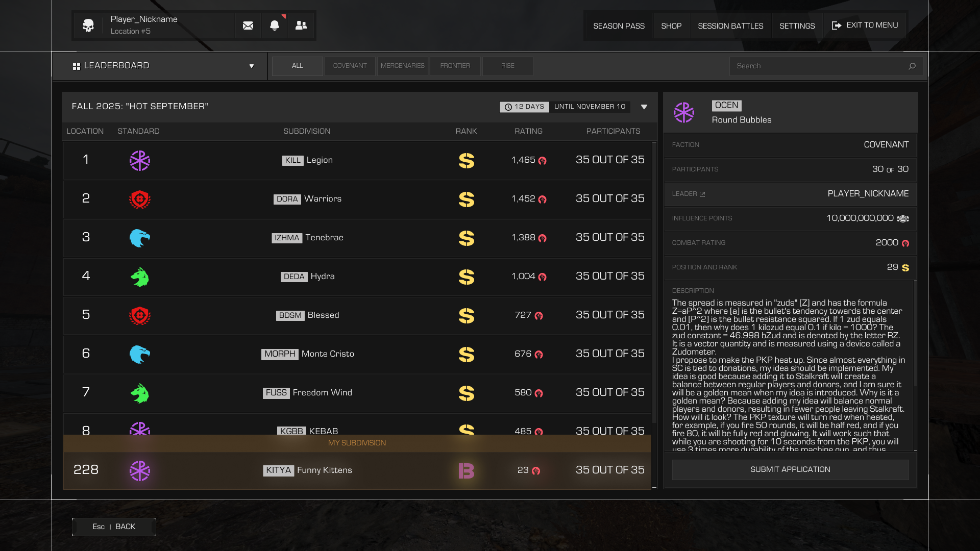Click the search magnifier icon
980x551 pixels.
coord(912,66)
